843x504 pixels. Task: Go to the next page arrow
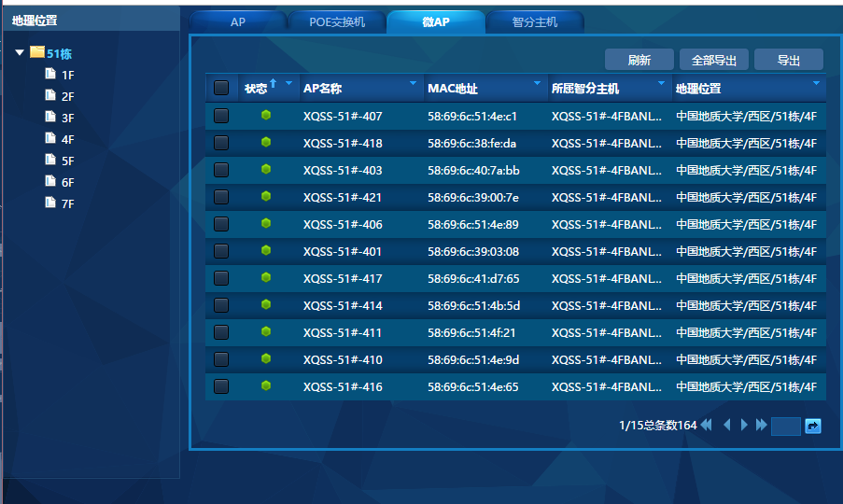tap(744, 426)
